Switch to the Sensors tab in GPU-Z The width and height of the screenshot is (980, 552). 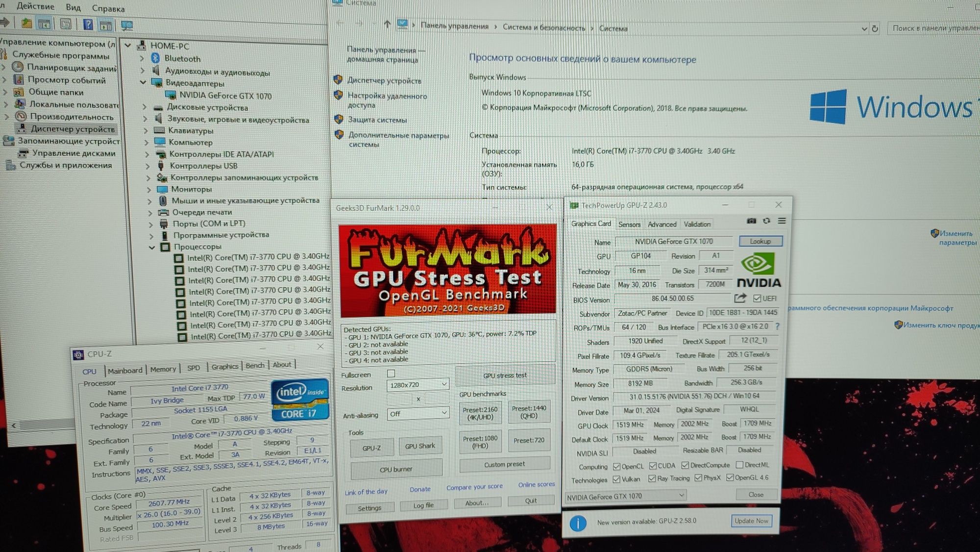click(629, 225)
